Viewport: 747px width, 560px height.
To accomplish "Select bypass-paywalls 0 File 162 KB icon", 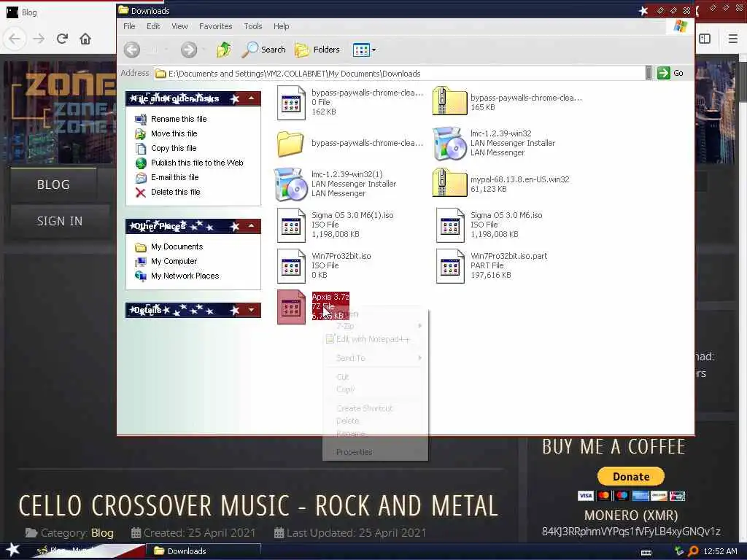I will 291,102.
